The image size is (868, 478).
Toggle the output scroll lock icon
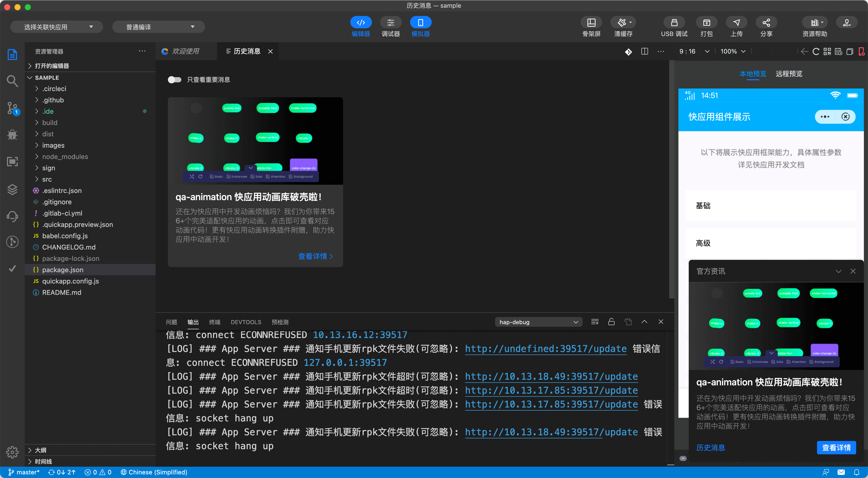point(611,322)
